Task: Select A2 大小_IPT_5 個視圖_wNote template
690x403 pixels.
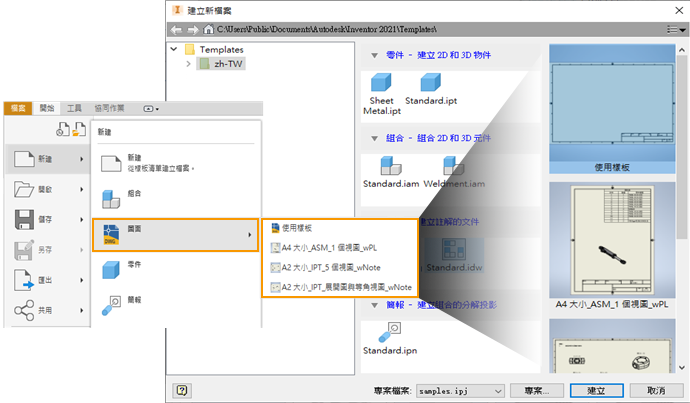Action: (x=340, y=267)
